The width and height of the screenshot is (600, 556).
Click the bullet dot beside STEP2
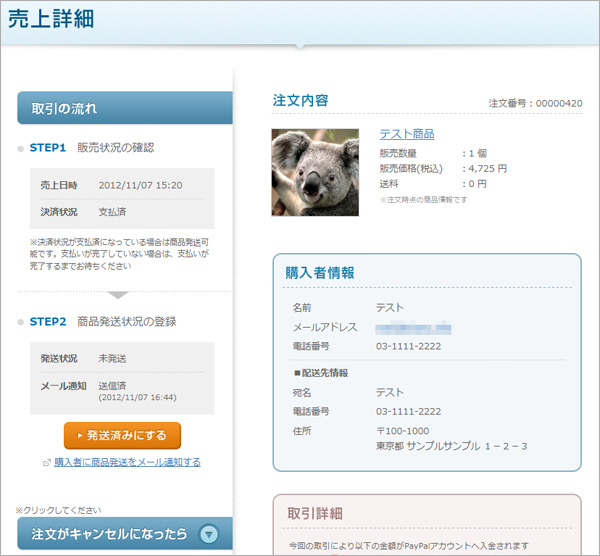tap(20, 322)
